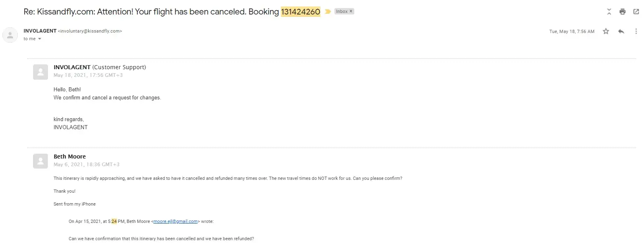Print the email conversation

pyautogui.click(x=622, y=12)
